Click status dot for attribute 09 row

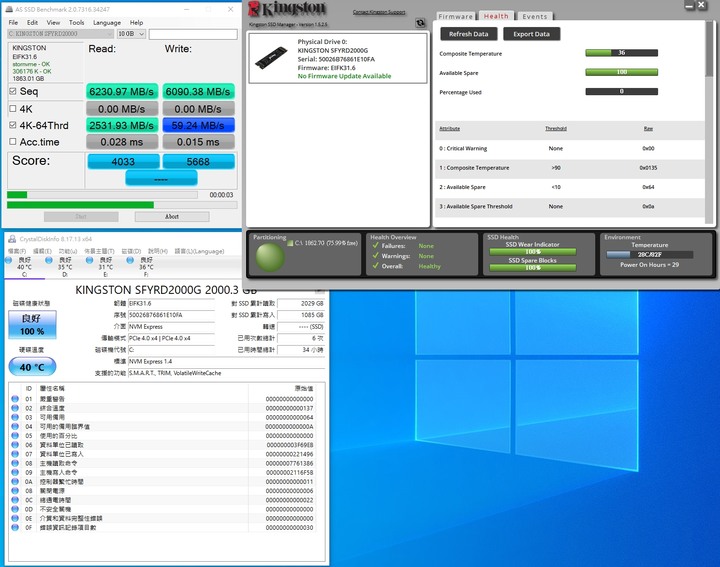tap(15, 472)
